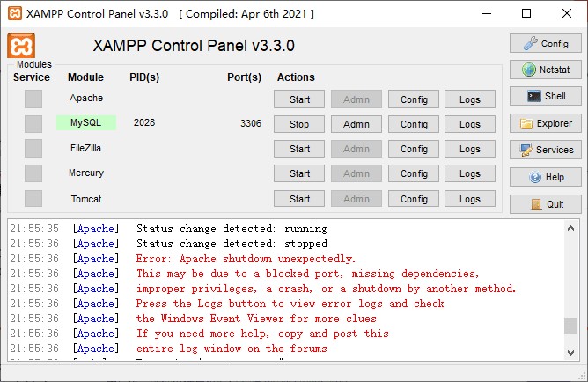Minimize the XAMPP window

coord(487,13)
